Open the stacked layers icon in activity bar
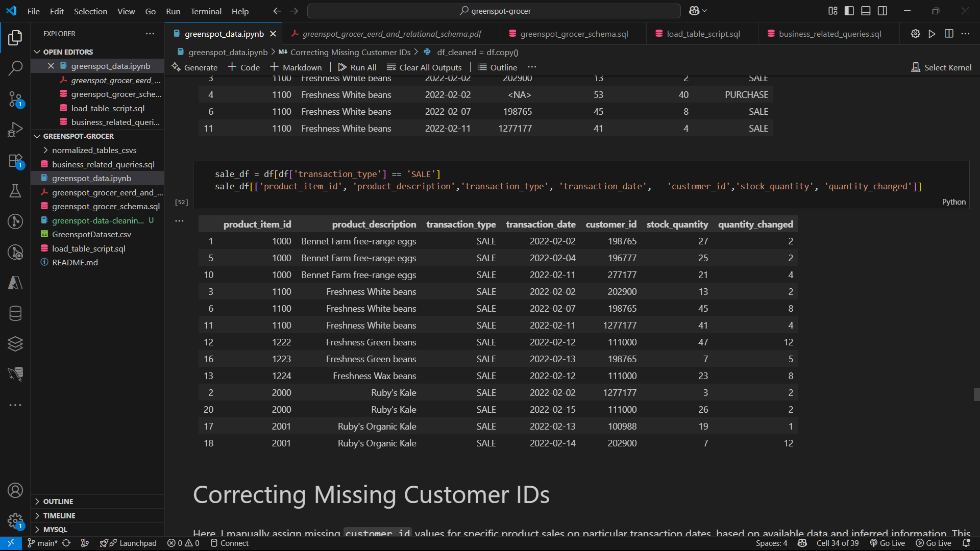The image size is (980, 551). (x=15, y=344)
